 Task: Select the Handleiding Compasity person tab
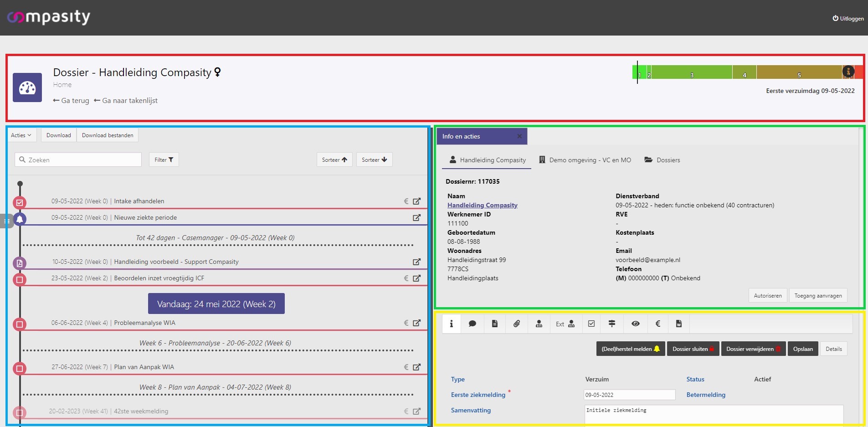488,160
